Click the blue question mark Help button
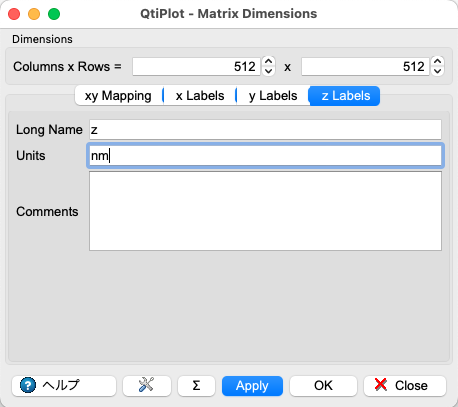Image resolution: width=458 pixels, height=407 pixels. tap(64, 386)
